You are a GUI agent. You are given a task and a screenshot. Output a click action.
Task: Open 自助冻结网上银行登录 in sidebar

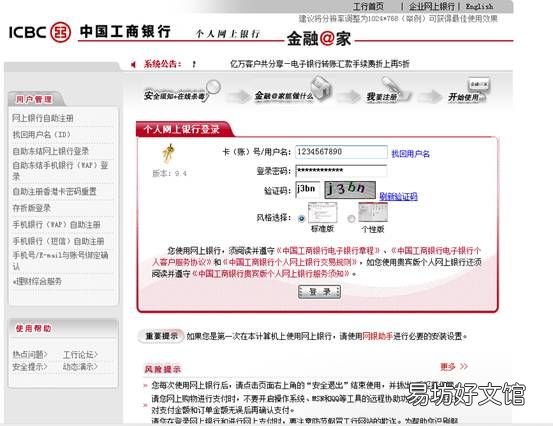click(x=50, y=151)
